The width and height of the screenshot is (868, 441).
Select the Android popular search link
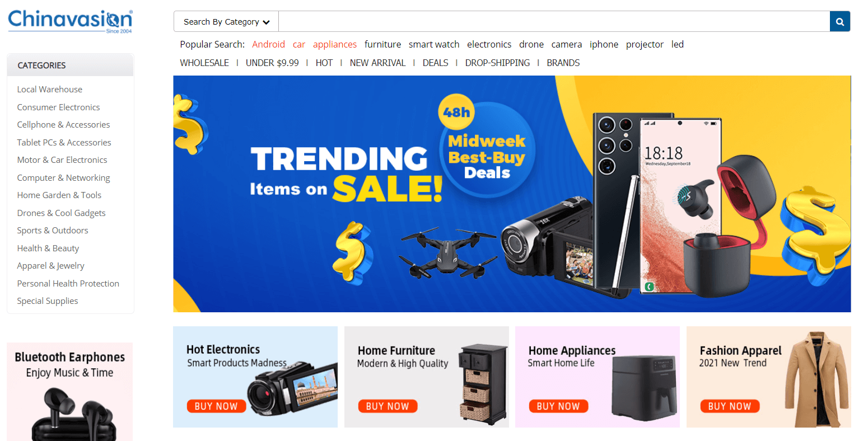coord(268,44)
